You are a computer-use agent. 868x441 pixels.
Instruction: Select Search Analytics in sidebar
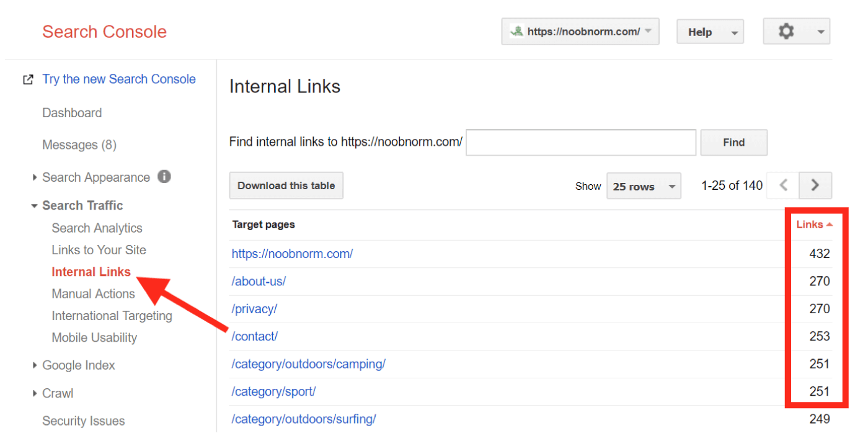pyautogui.click(x=97, y=228)
